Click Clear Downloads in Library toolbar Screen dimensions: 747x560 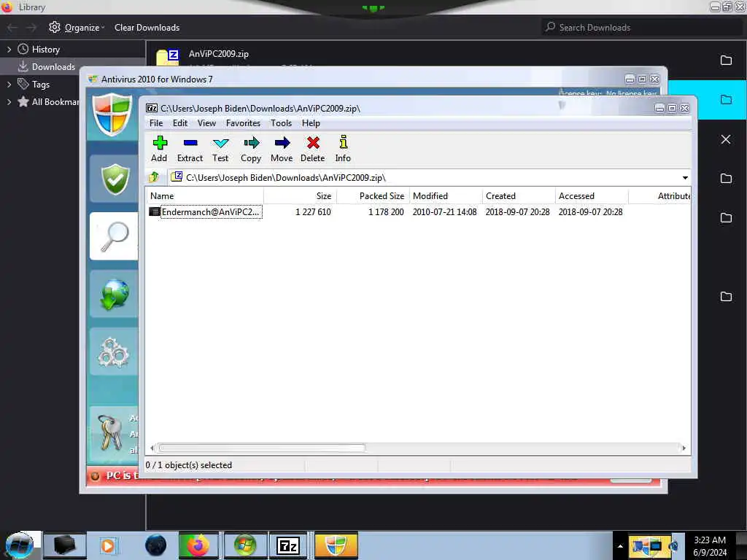click(x=147, y=28)
